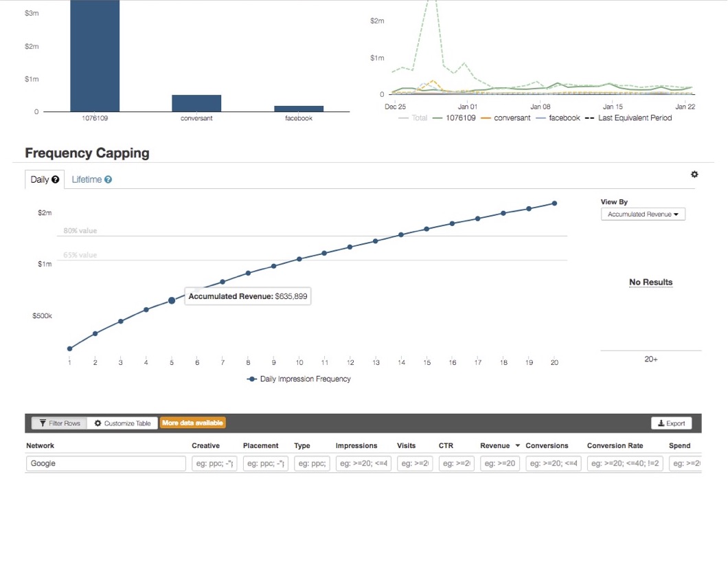Click the Visits column filter field
Screen dimensions: 728x578
[415, 463]
